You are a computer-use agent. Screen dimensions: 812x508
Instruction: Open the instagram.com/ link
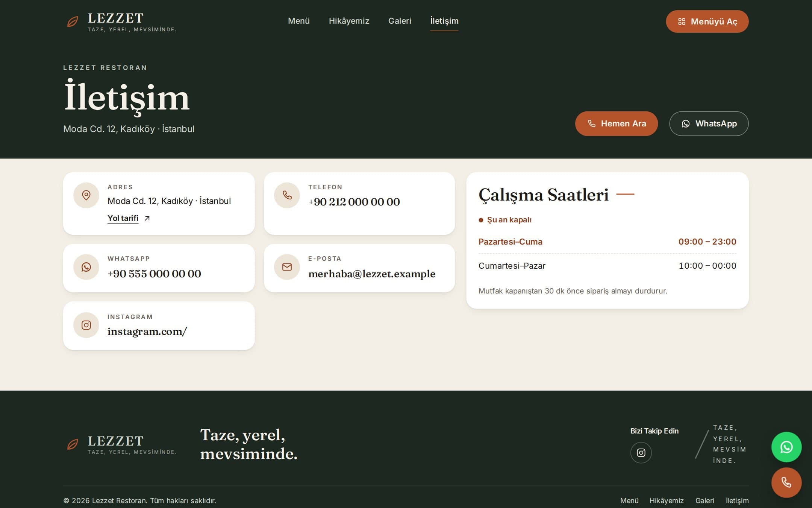[147, 332]
